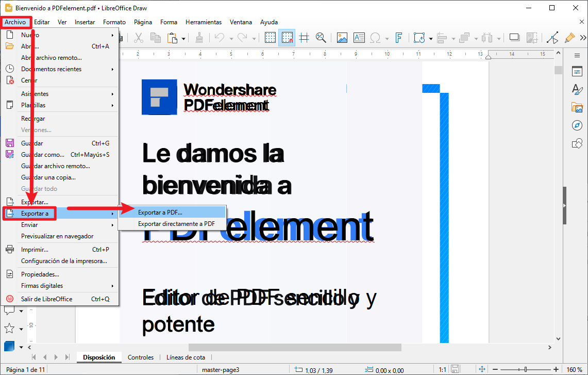Click the zoom out minus button
Screen dimensions: 588x375
(x=495, y=370)
